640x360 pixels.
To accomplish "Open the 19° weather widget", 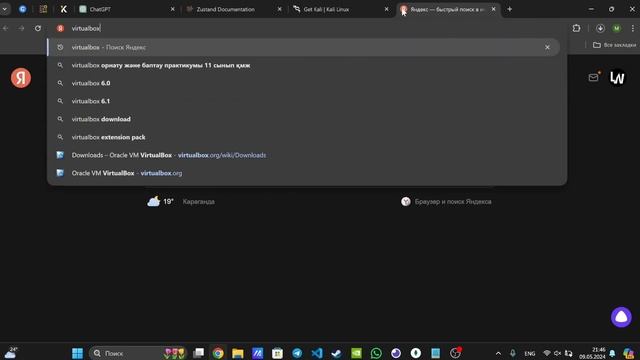I will point(181,202).
